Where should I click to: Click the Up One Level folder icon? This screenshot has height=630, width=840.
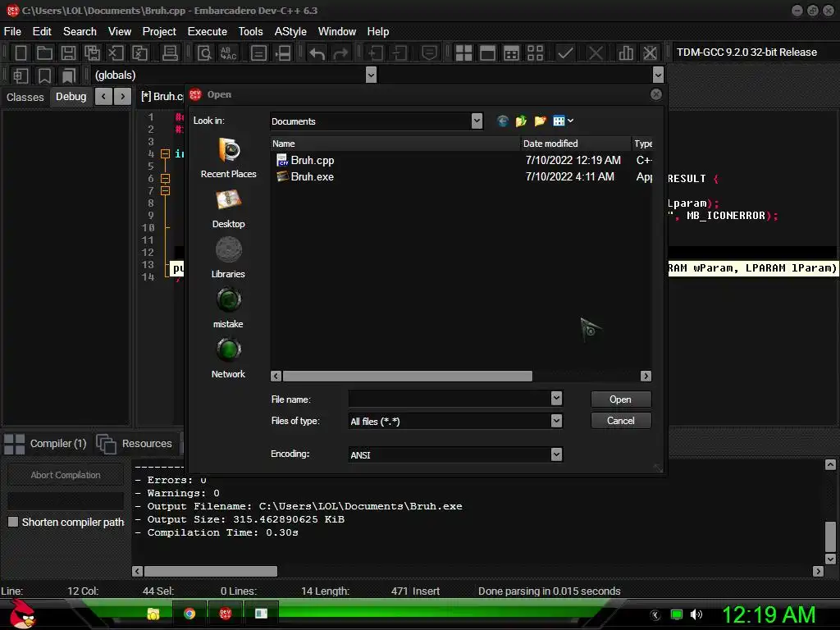click(521, 121)
